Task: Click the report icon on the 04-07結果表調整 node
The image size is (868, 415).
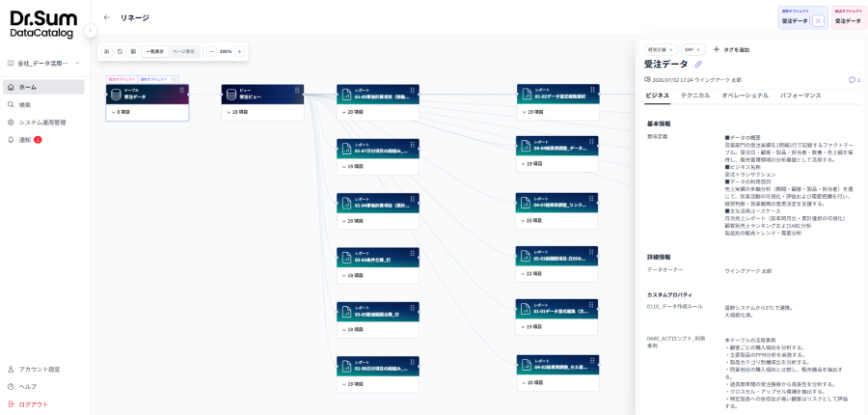Action: [527, 203]
